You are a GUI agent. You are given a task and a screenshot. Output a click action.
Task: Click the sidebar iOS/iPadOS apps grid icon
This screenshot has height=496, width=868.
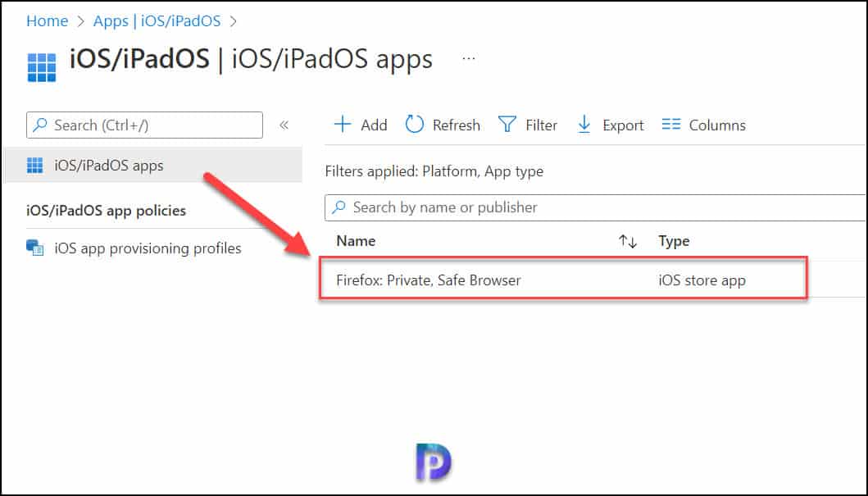(35, 165)
